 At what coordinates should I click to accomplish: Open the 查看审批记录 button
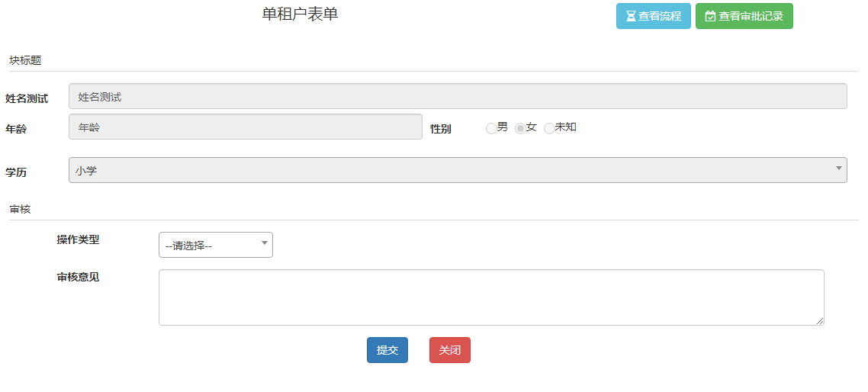tap(744, 16)
